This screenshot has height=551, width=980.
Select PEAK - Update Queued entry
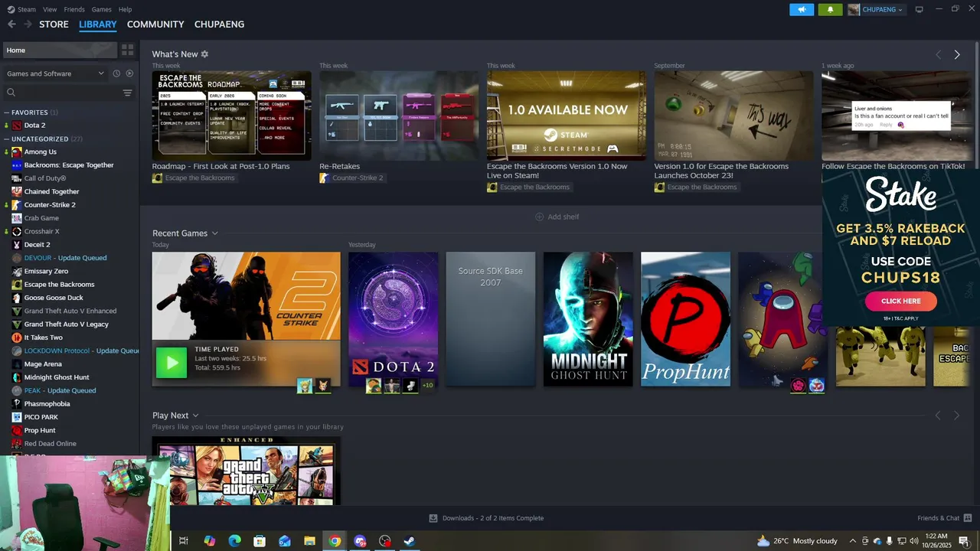tap(60, 390)
